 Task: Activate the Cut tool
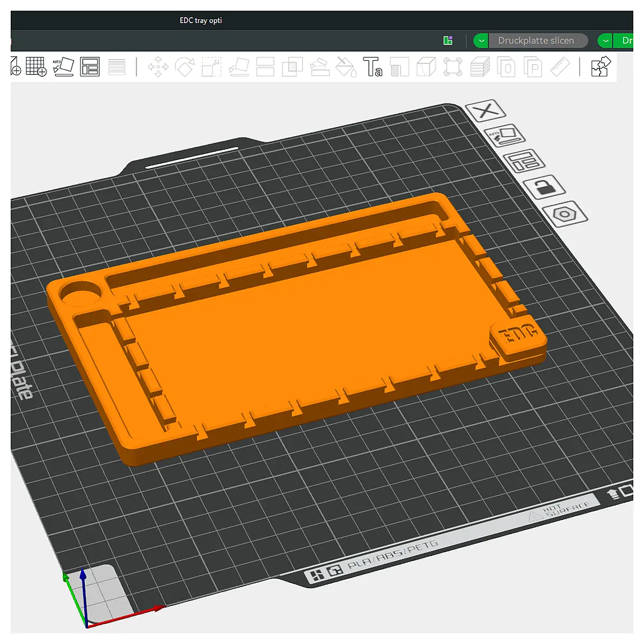click(265, 67)
